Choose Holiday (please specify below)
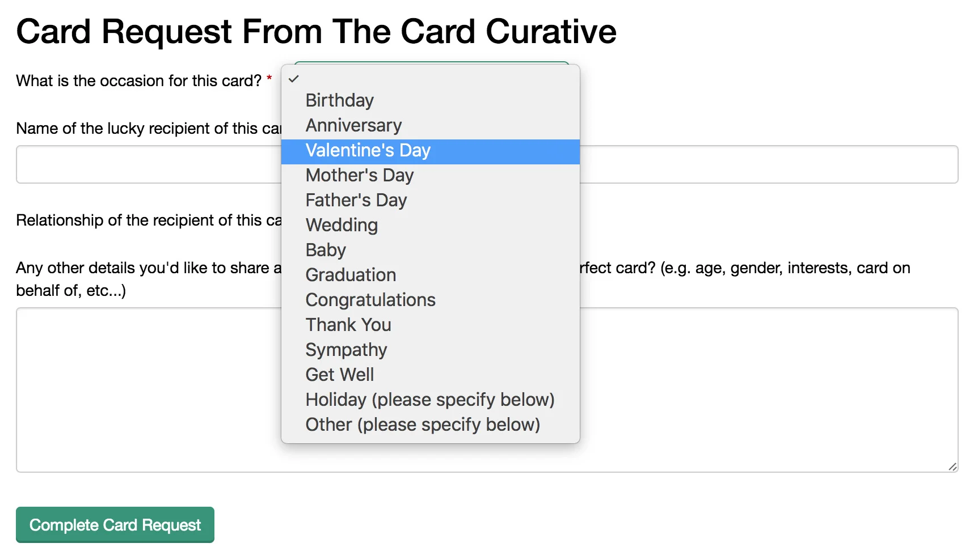Viewport: 978px width, 560px height. coord(430,400)
